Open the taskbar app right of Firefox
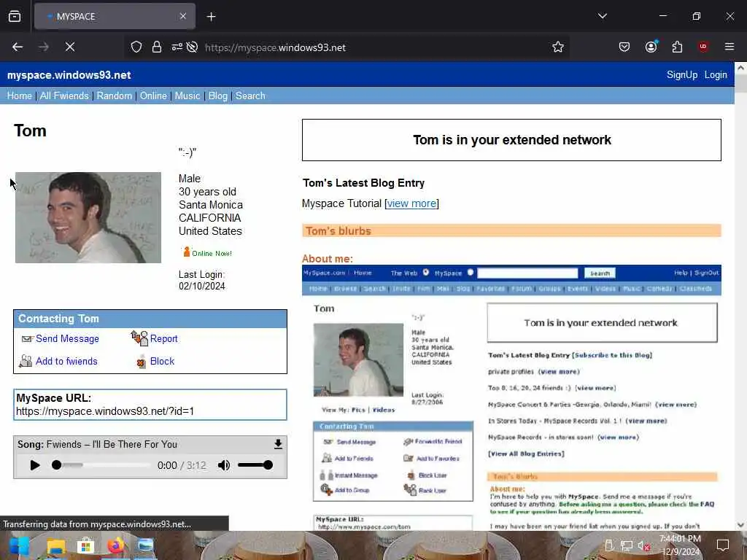This screenshot has height=560, width=747. (x=145, y=545)
